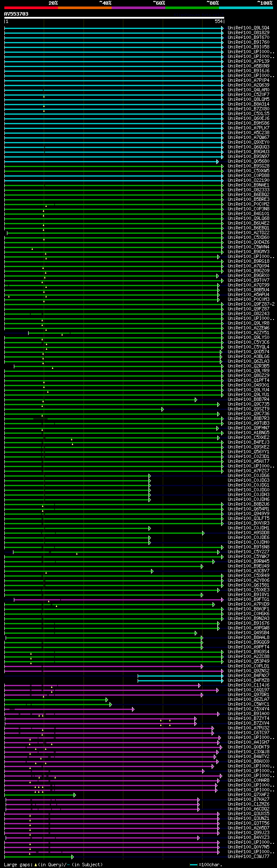The width and height of the screenshot is (277, 868).
Task: Click UniRef100_B4FMZ8 label
Action: pyautogui.click(x=248, y=680)
